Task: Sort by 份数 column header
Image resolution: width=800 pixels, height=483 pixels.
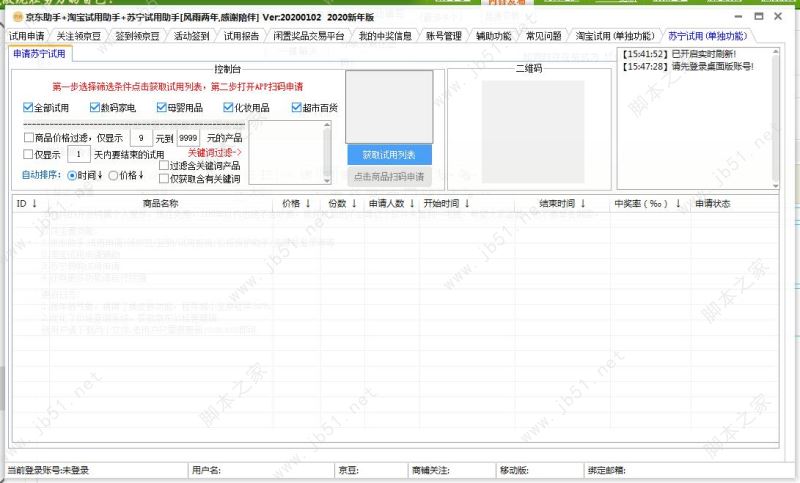Action: coord(342,203)
